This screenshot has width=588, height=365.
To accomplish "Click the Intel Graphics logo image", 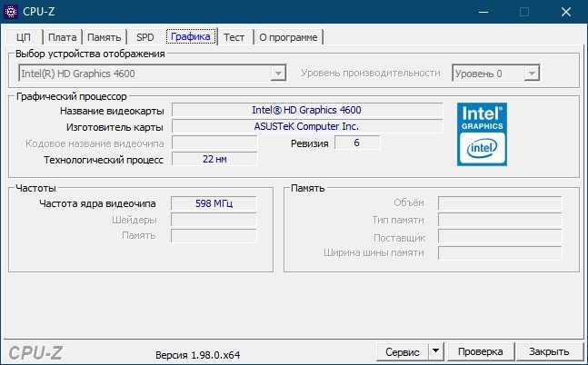I will tap(482, 134).
